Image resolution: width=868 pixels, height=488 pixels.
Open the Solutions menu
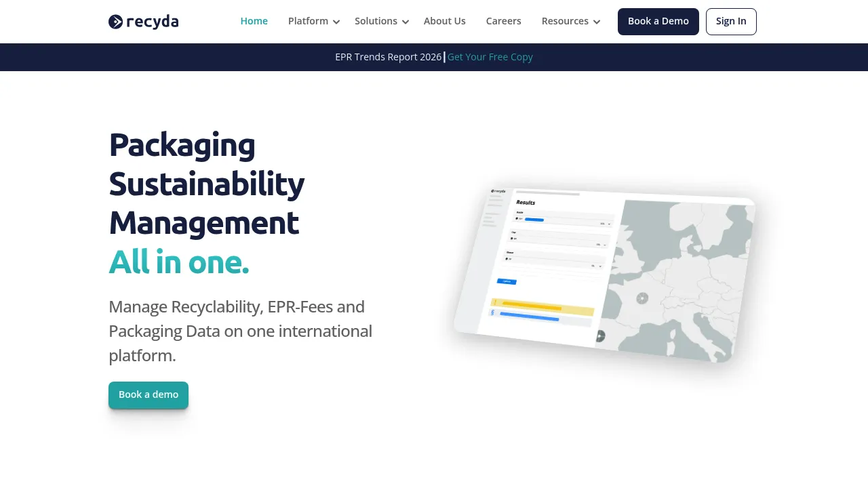tap(376, 21)
